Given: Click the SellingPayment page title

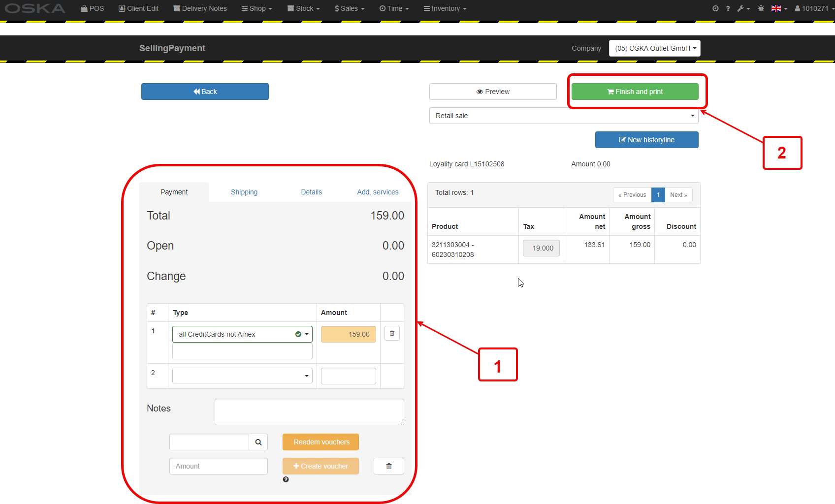Looking at the screenshot, I should [172, 48].
